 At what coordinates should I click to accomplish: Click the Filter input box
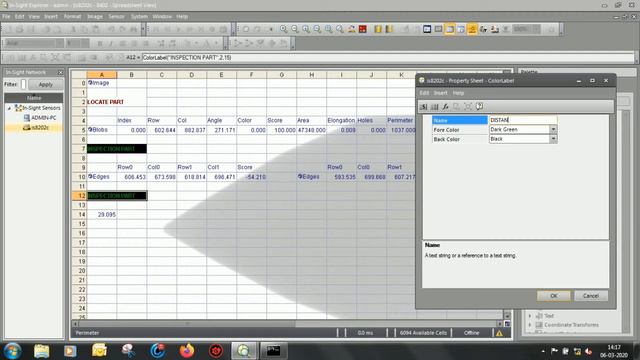[x=23, y=84]
